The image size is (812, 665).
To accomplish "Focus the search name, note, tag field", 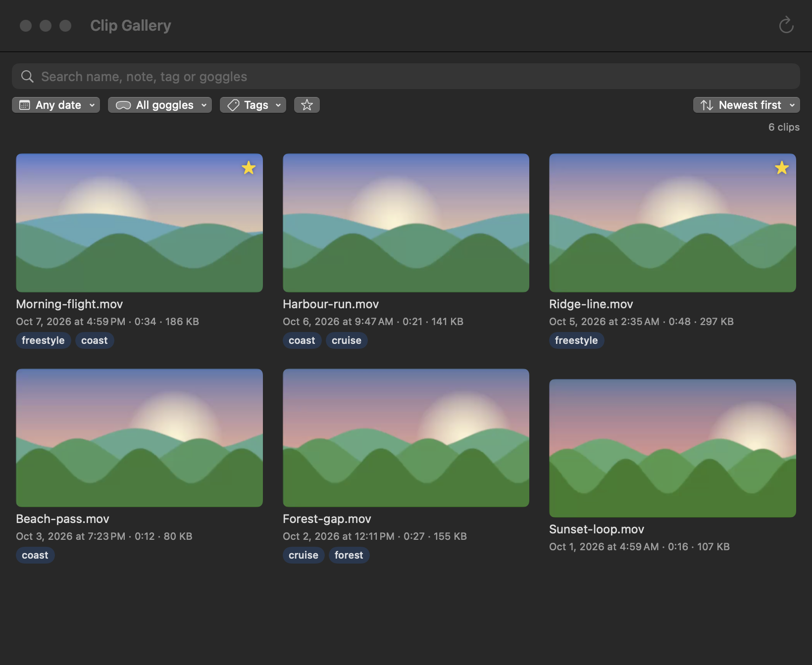I will click(x=406, y=76).
